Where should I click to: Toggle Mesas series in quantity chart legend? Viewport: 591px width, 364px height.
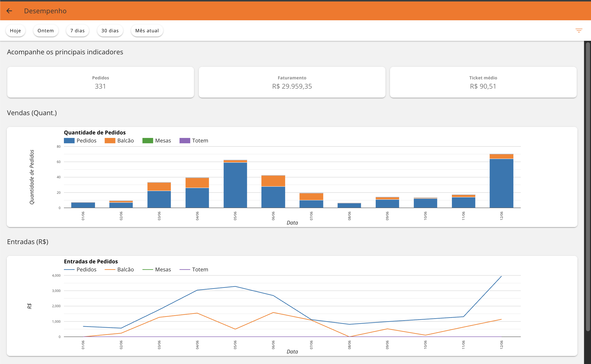[x=157, y=140]
